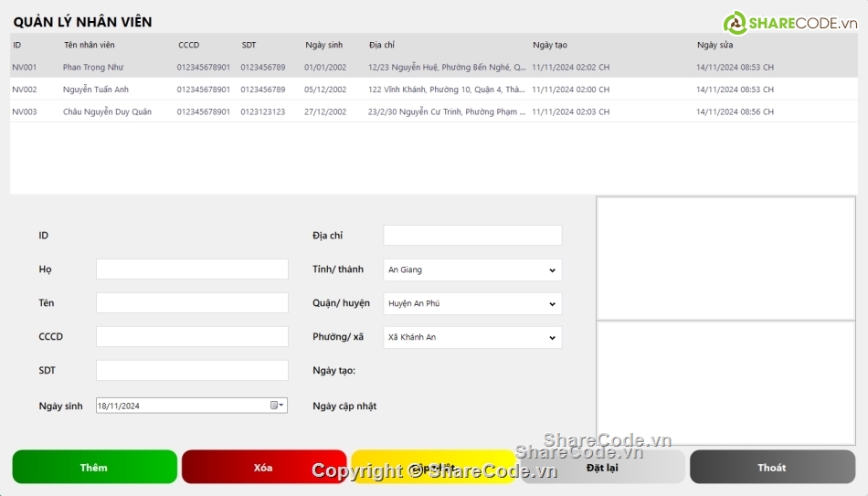
Task: Click the yellow Cập nhật button
Action: pos(433,467)
